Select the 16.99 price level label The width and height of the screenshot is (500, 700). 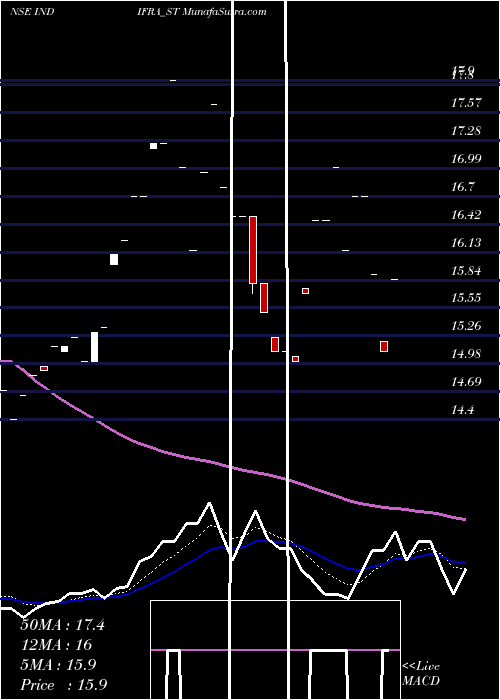click(466, 159)
